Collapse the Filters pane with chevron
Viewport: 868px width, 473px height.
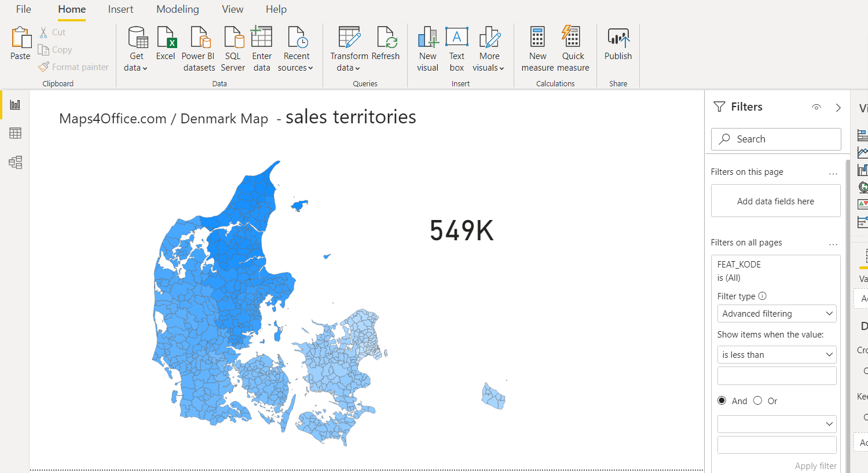tap(838, 108)
